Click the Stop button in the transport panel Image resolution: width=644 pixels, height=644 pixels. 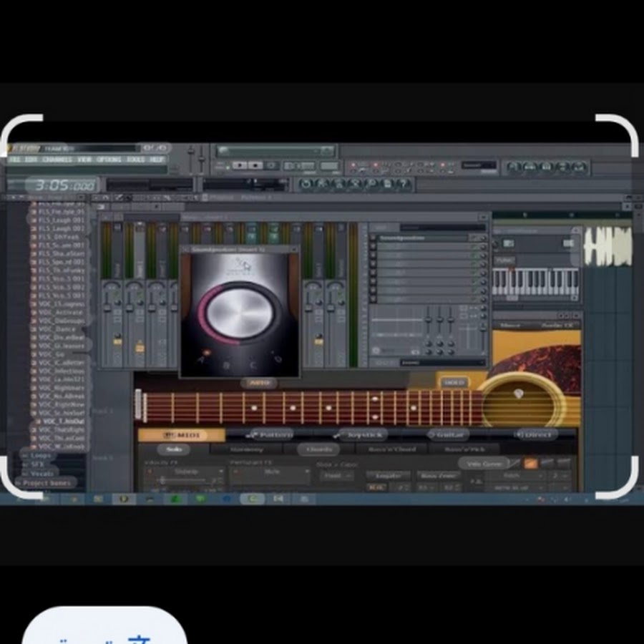pyautogui.click(x=255, y=165)
